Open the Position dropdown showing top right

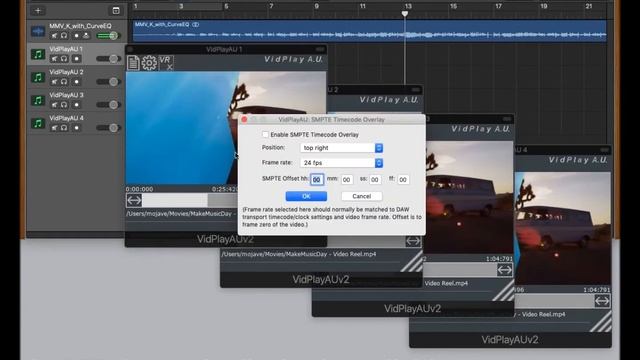(341, 148)
